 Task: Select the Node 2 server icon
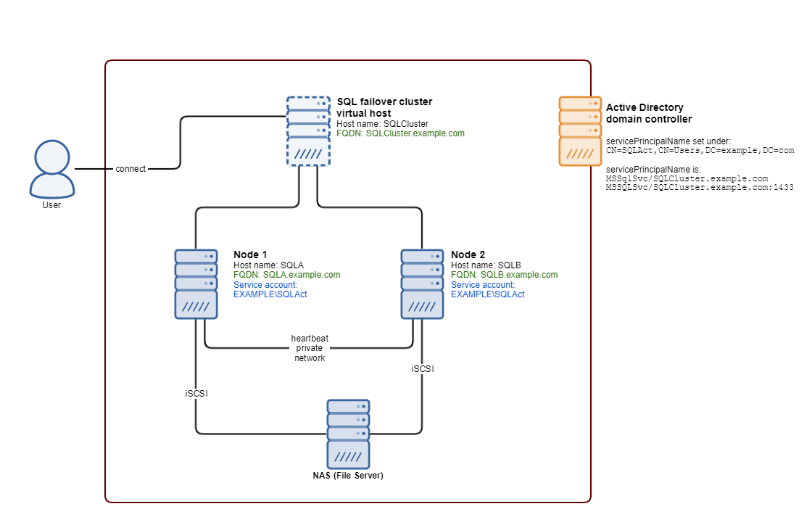tap(422, 284)
